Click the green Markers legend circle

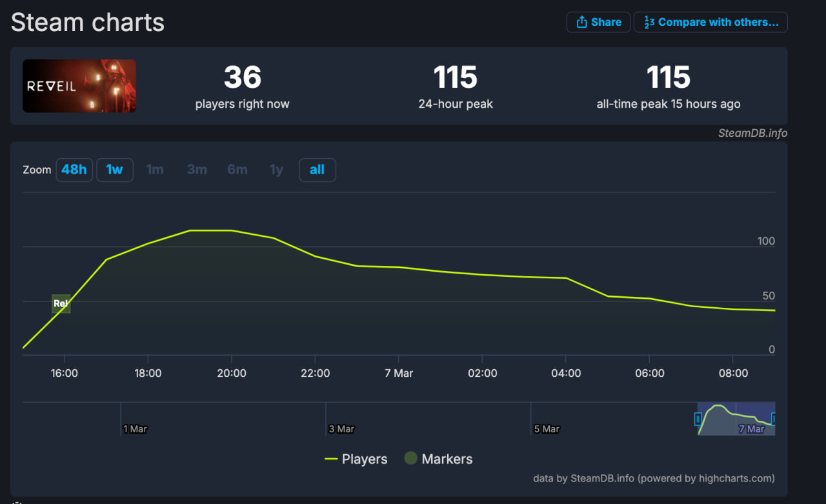click(410, 458)
